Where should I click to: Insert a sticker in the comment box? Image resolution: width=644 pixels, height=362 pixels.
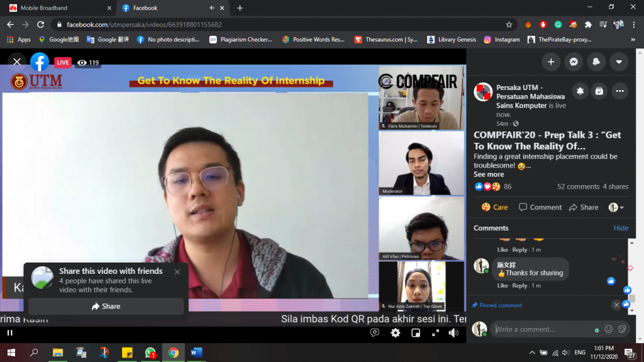pyautogui.click(x=622, y=329)
